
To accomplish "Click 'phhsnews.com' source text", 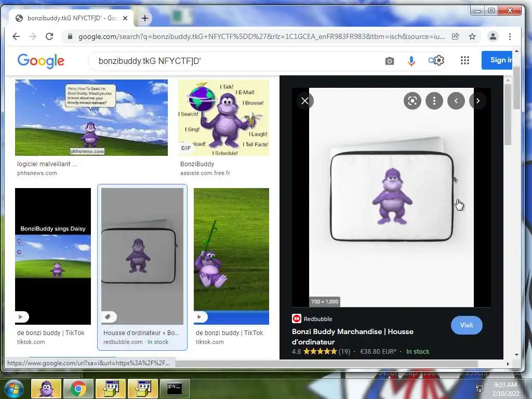I will point(37,173).
